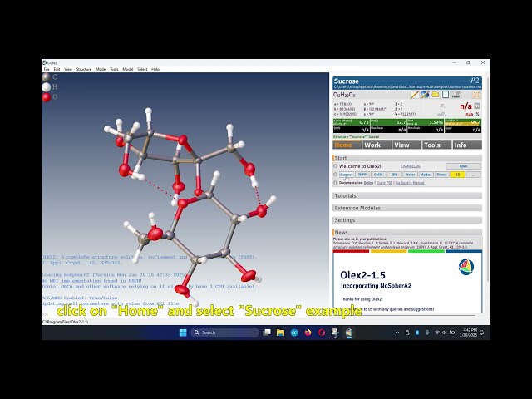Viewport: 532px width, 399px height.
Task: Open the Structure menu
Action: coord(84,69)
